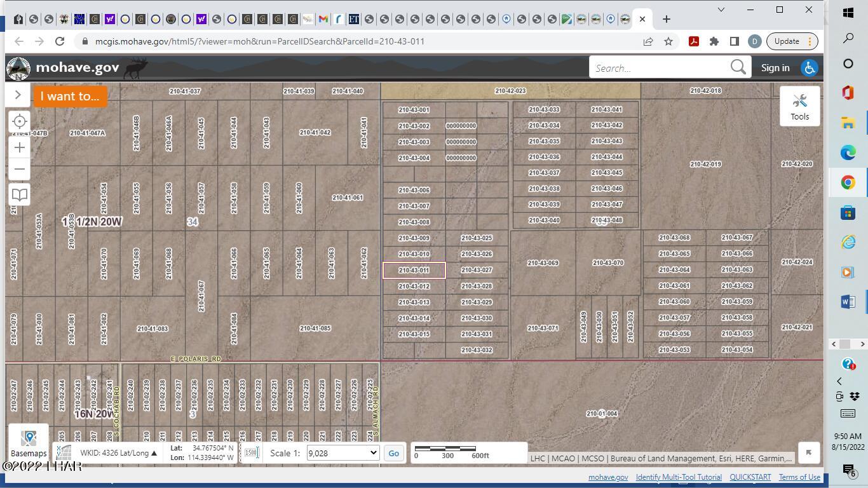This screenshot has height=488, width=868.
Task: Open the bookmarks book icon
Action: (20, 194)
